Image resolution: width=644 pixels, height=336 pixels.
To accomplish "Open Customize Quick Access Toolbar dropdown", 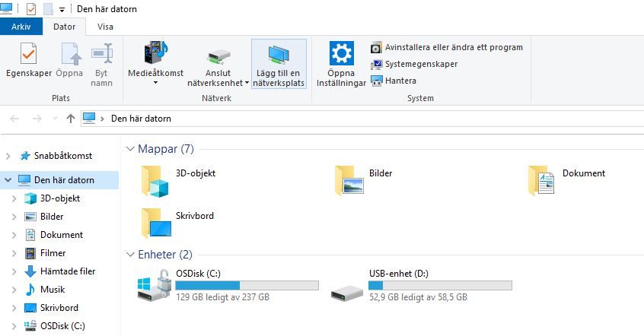I will 62,9.
